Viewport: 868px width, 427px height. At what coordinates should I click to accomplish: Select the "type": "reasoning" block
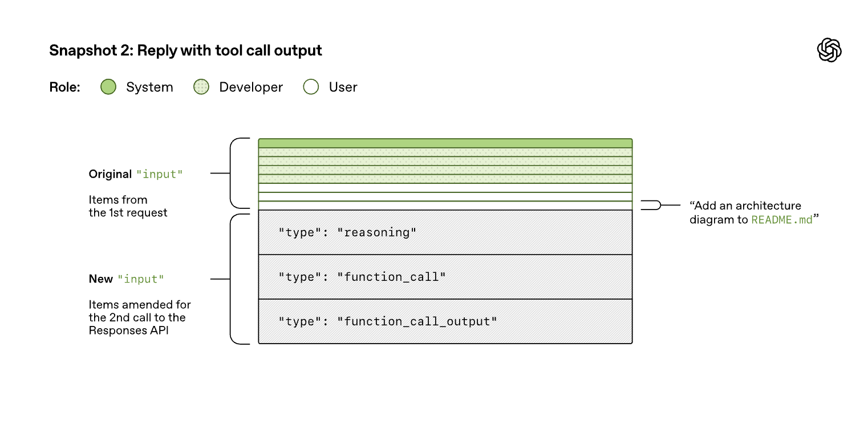click(x=445, y=232)
